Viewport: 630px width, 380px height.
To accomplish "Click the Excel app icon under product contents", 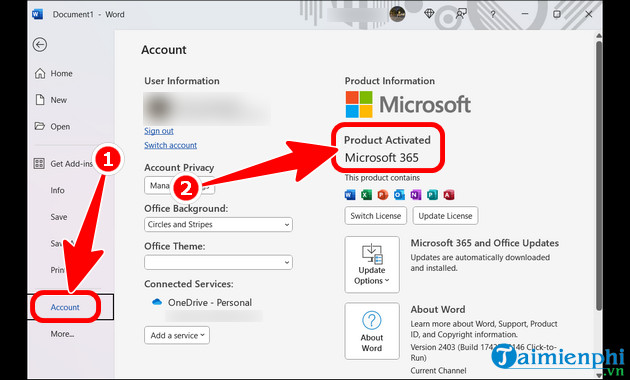I will 366,195.
